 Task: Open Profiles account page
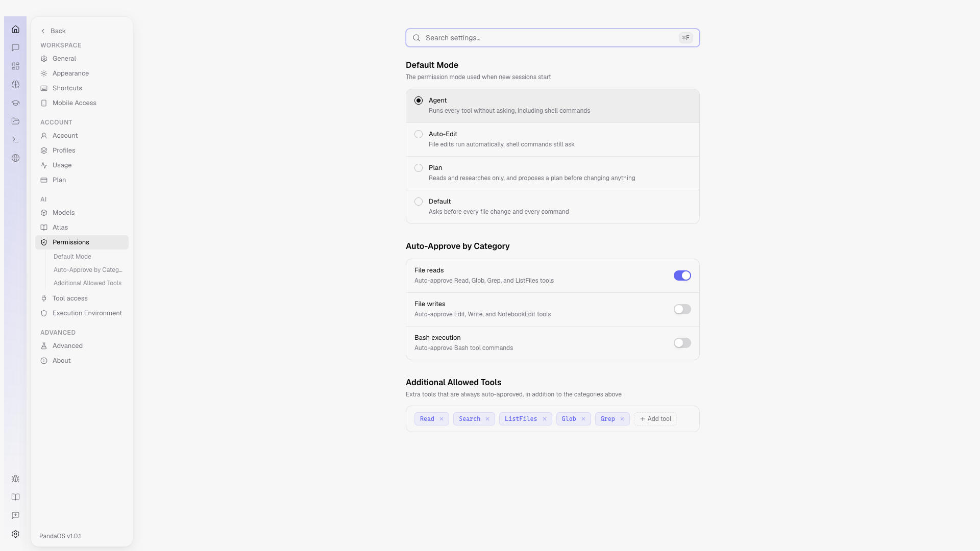tap(82, 151)
